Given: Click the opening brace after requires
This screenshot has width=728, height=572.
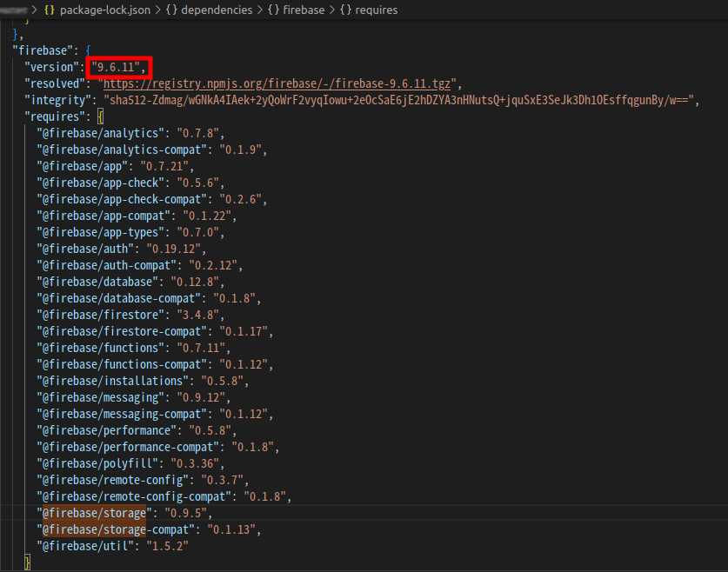Looking at the screenshot, I should pyautogui.click(x=100, y=116).
